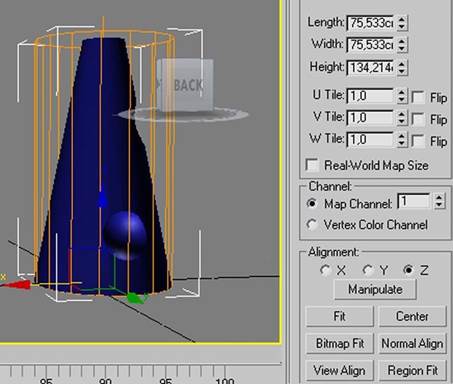The width and height of the screenshot is (453, 384).
Task: Adjust the Height spinner arrows
Action: point(402,67)
